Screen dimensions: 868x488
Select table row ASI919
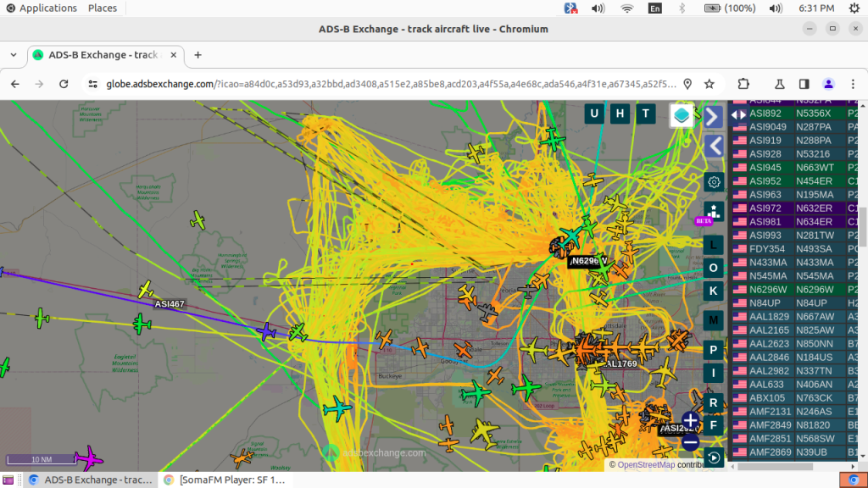[795, 141]
